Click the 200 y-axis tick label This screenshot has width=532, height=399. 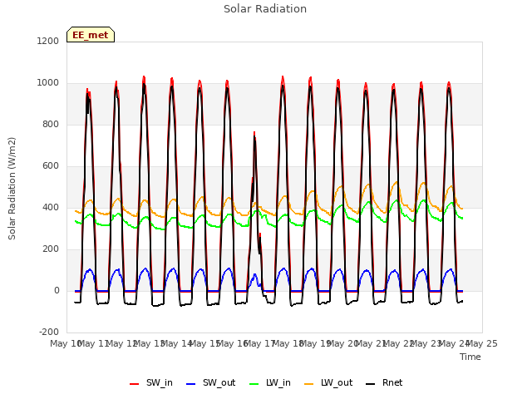51,249
